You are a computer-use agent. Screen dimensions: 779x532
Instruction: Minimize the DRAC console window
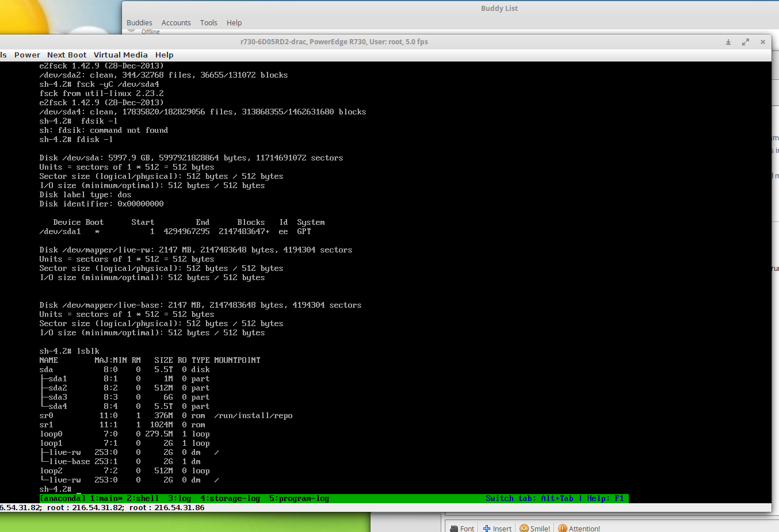click(x=728, y=42)
